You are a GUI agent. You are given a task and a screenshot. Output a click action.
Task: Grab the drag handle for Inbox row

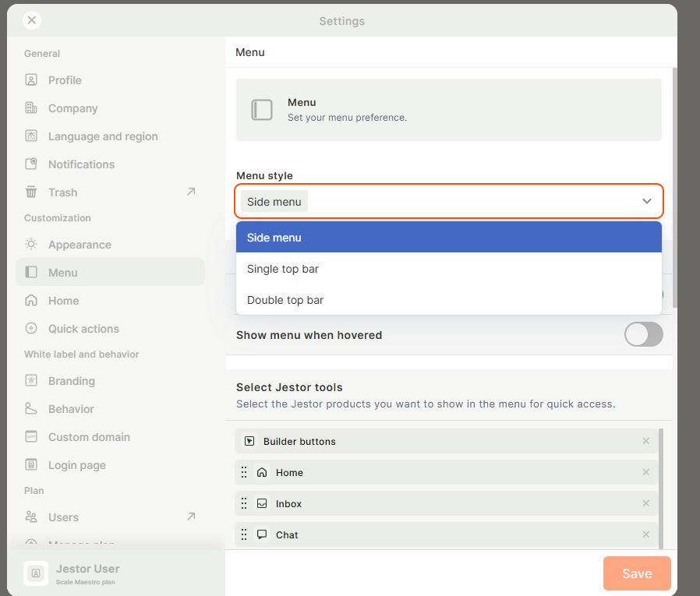pyautogui.click(x=244, y=503)
